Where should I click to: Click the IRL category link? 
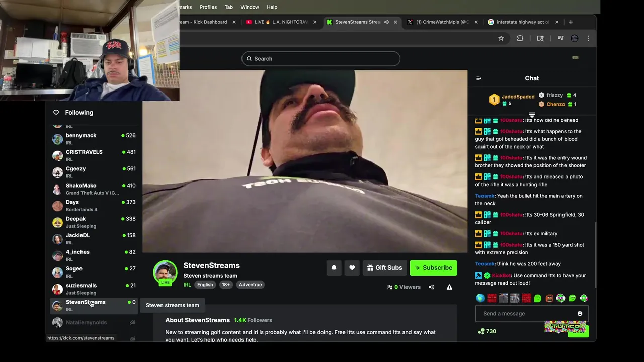(x=187, y=285)
